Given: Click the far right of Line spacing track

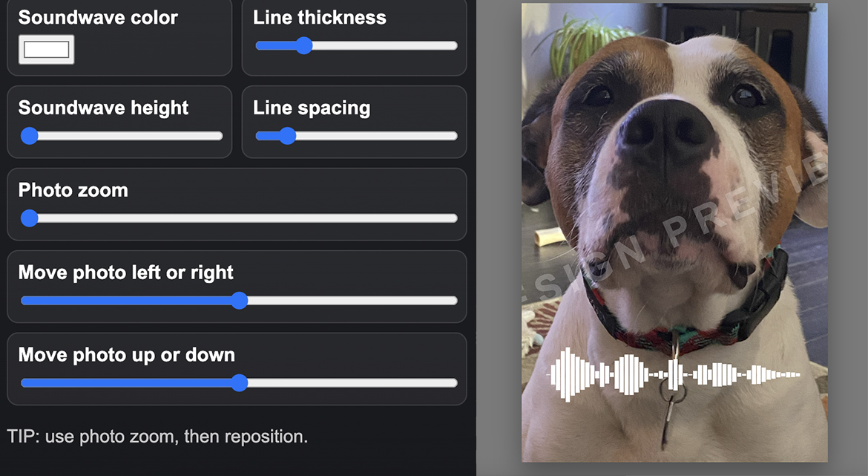Looking at the screenshot, I should click(454, 136).
